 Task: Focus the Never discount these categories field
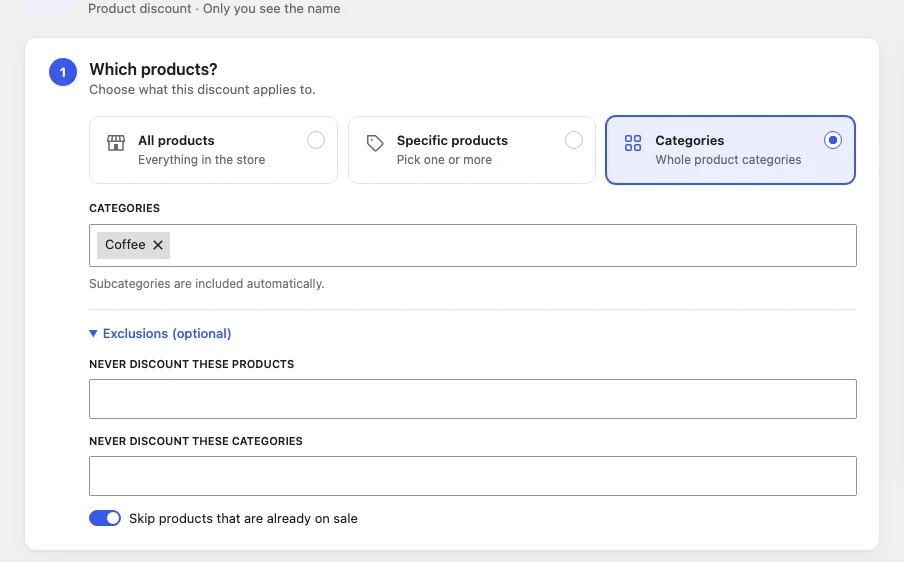[473, 476]
